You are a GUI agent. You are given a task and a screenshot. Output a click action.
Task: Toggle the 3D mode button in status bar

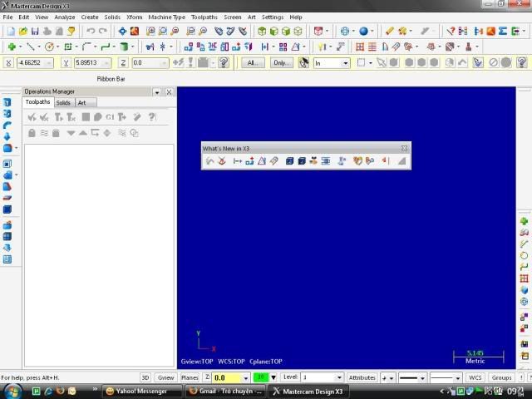[x=145, y=377]
